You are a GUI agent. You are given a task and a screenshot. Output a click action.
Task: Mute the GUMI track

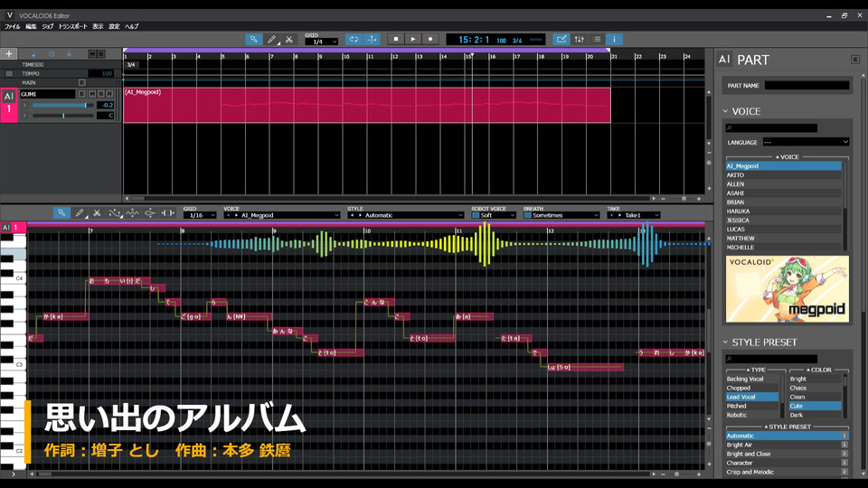click(91, 94)
